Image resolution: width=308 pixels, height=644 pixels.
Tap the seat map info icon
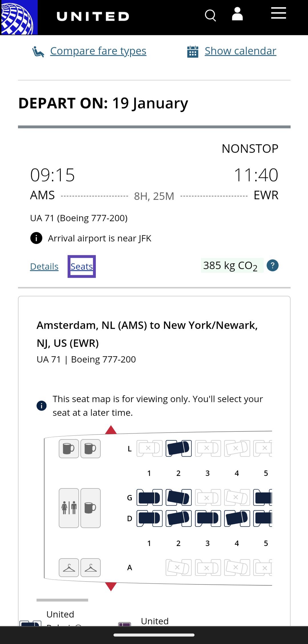[x=42, y=405]
